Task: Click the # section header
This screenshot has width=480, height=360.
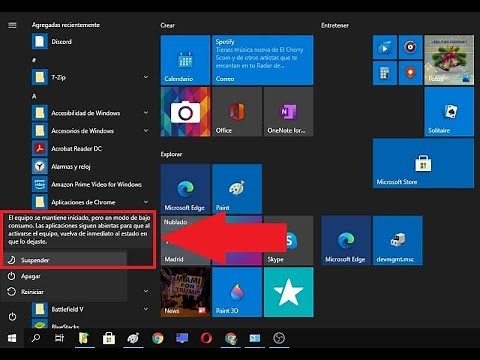Action: [x=34, y=60]
